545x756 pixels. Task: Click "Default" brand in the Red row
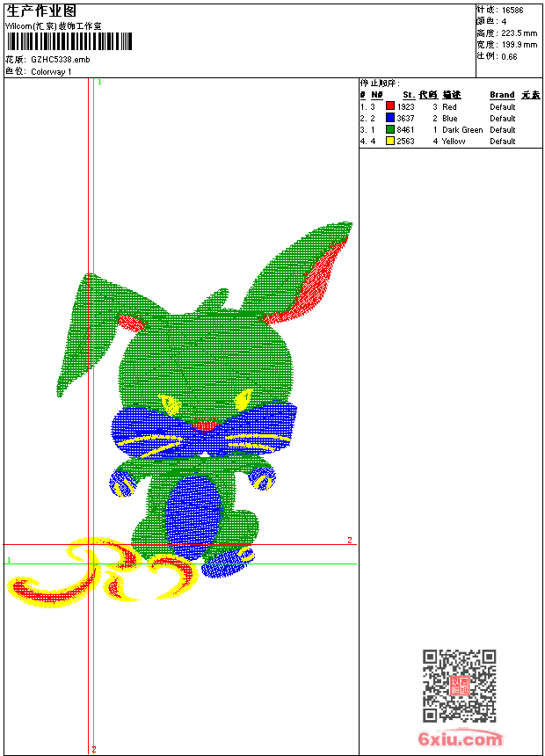pos(503,107)
